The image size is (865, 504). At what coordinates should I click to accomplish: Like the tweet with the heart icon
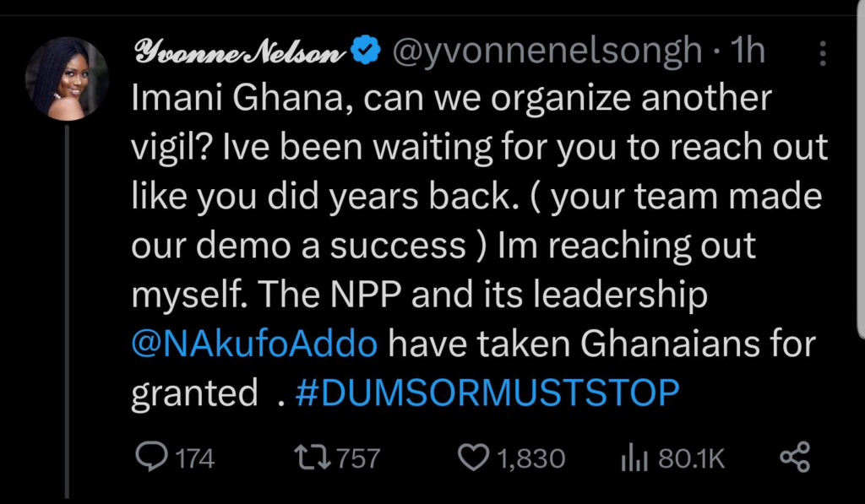pyautogui.click(x=472, y=458)
